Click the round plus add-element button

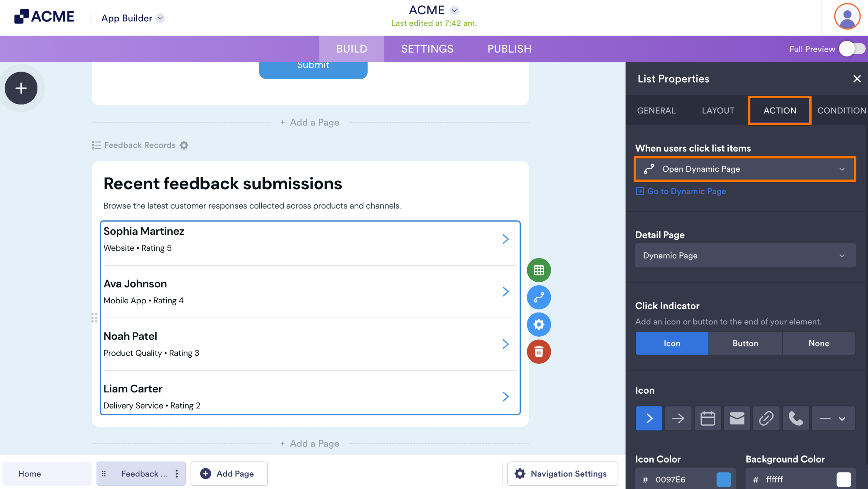(21, 88)
